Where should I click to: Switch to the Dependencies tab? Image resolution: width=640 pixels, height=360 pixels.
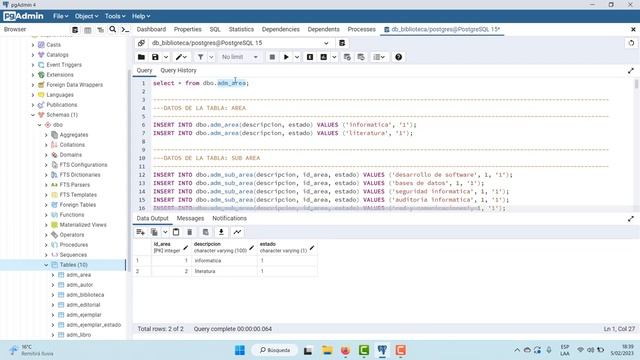[x=280, y=29]
